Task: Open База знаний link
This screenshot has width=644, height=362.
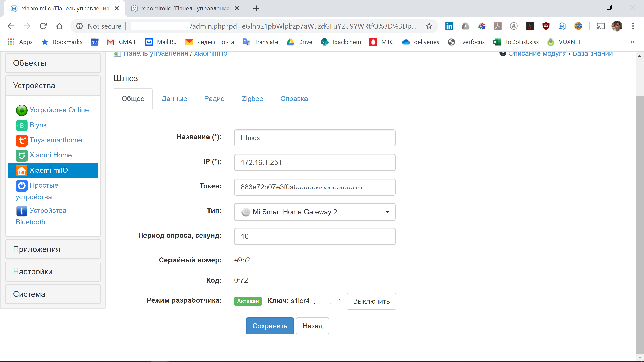Action: pyautogui.click(x=592, y=53)
